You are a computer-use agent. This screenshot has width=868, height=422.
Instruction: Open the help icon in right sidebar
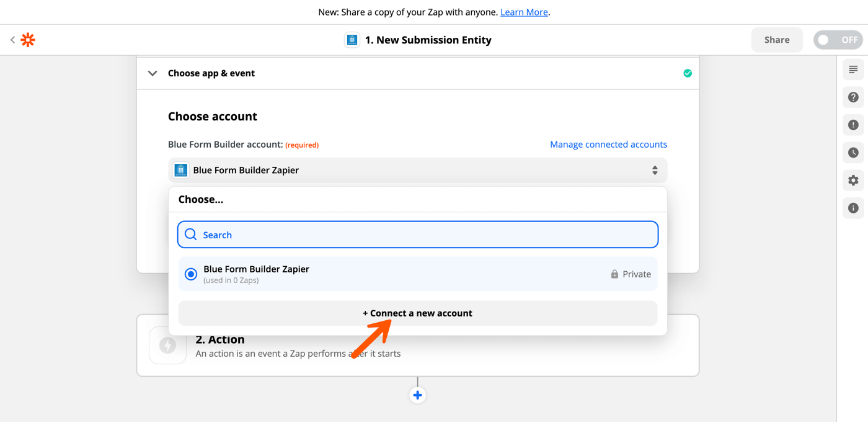point(852,97)
